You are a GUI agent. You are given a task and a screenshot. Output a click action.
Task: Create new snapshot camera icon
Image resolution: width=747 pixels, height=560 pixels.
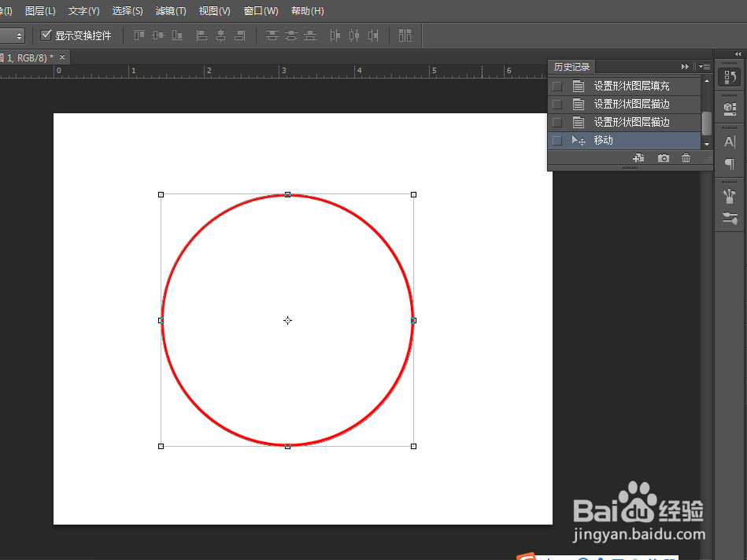pyautogui.click(x=663, y=157)
